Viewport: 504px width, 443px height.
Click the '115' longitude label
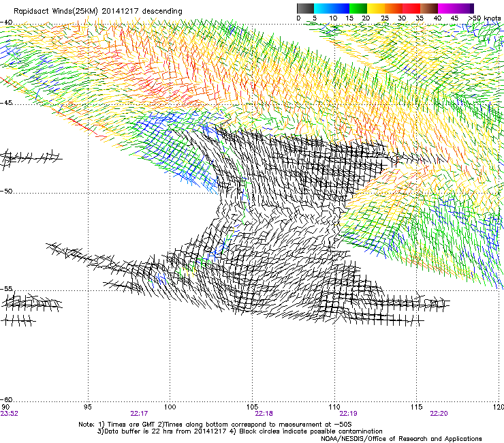coord(417,407)
